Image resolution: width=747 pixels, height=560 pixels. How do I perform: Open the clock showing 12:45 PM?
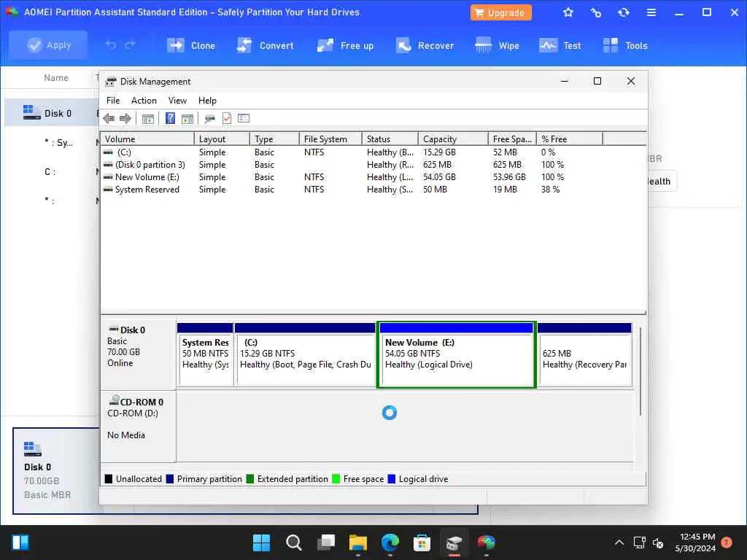695,542
